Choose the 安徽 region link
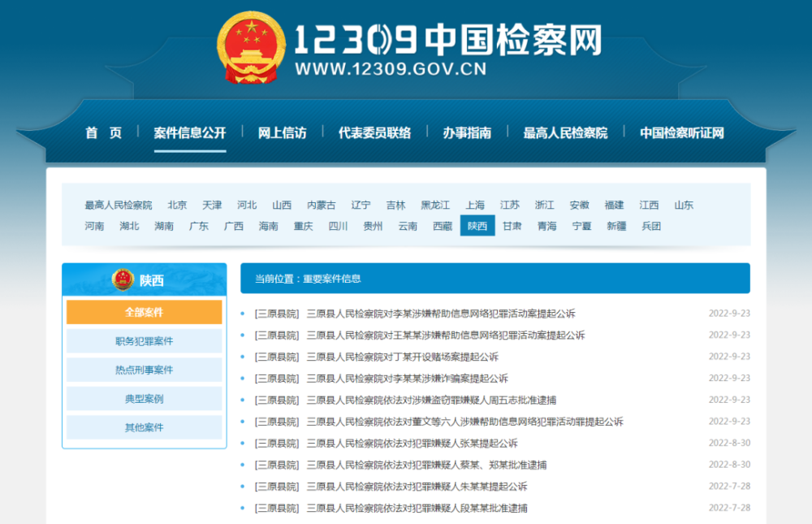 click(x=580, y=206)
